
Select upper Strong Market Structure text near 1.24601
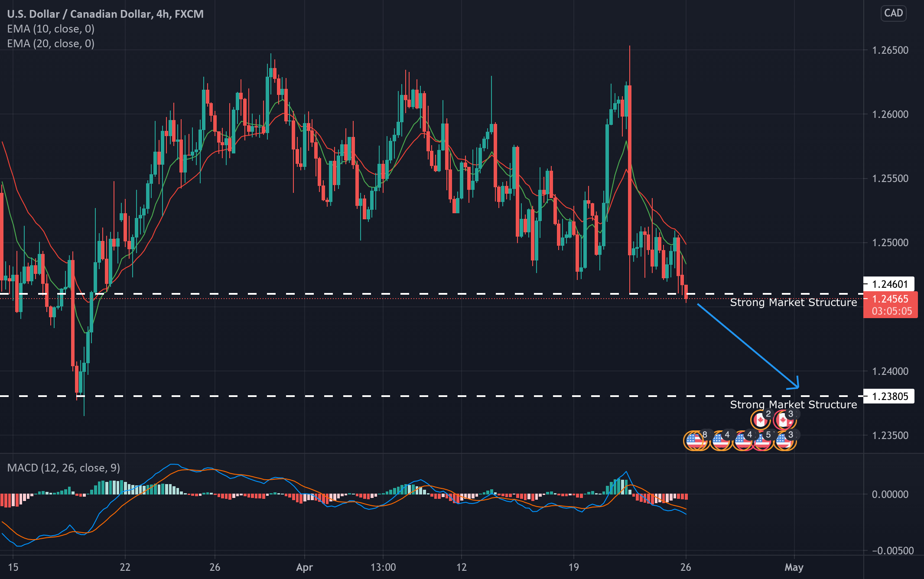[x=794, y=303]
